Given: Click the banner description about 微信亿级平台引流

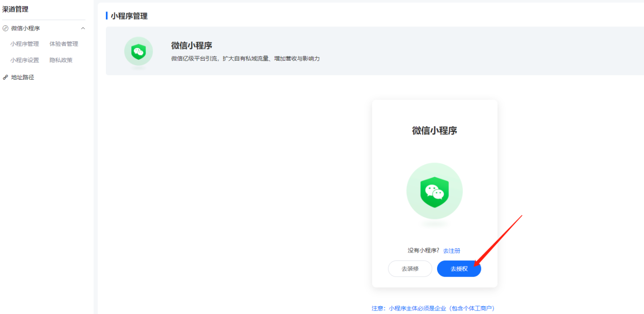Looking at the screenshot, I should [245, 58].
